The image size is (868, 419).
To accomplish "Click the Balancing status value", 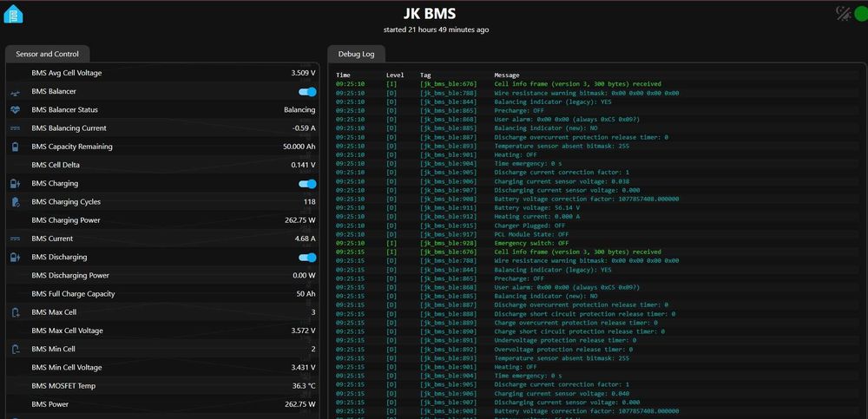I will 299,110.
